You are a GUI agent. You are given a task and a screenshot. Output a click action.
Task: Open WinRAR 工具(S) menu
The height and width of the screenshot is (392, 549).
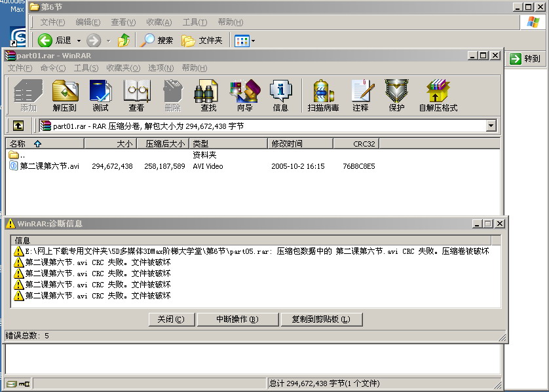[x=86, y=68]
